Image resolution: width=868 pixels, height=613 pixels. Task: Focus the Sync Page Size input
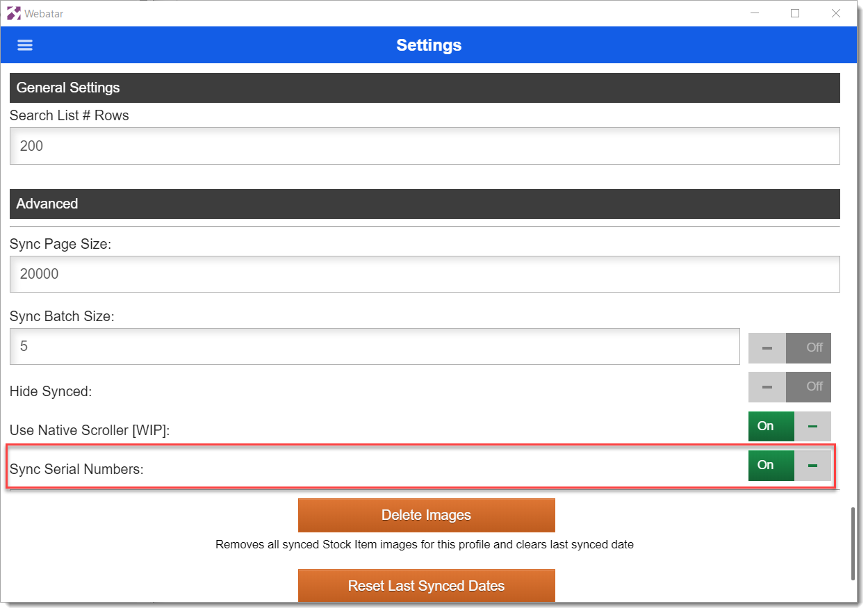tap(425, 274)
